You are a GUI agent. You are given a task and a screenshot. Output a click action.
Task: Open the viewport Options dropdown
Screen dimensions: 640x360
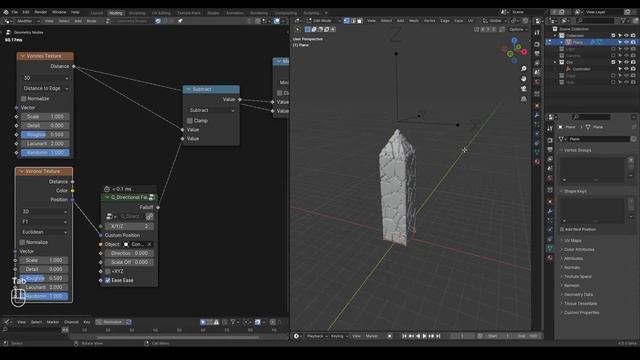[518, 29]
